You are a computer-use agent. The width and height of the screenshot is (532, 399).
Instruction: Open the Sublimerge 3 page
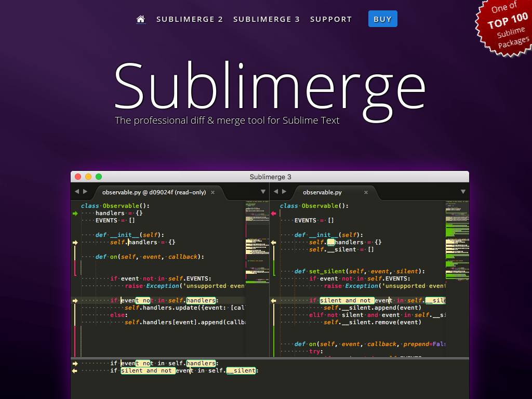coord(267,19)
